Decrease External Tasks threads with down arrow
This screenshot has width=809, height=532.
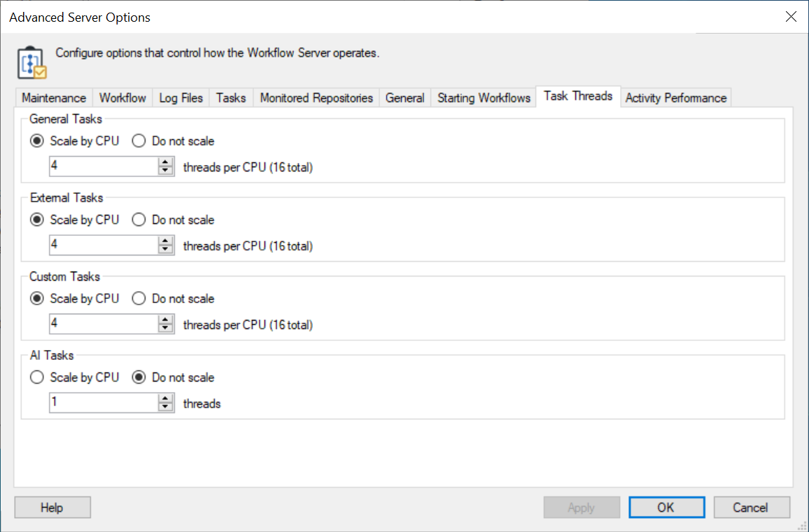[166, 250]
